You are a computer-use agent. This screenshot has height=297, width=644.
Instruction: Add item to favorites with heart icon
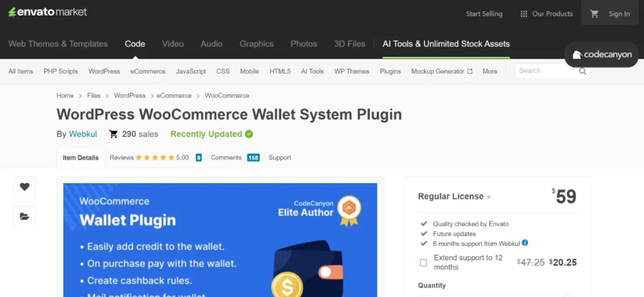tap(25, 187)
